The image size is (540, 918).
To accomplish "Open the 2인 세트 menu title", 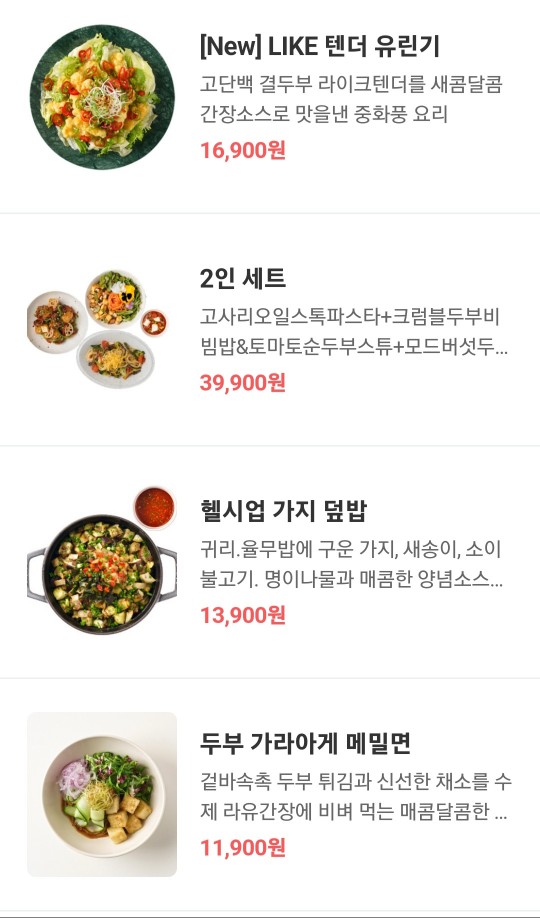I will [242, 279].
